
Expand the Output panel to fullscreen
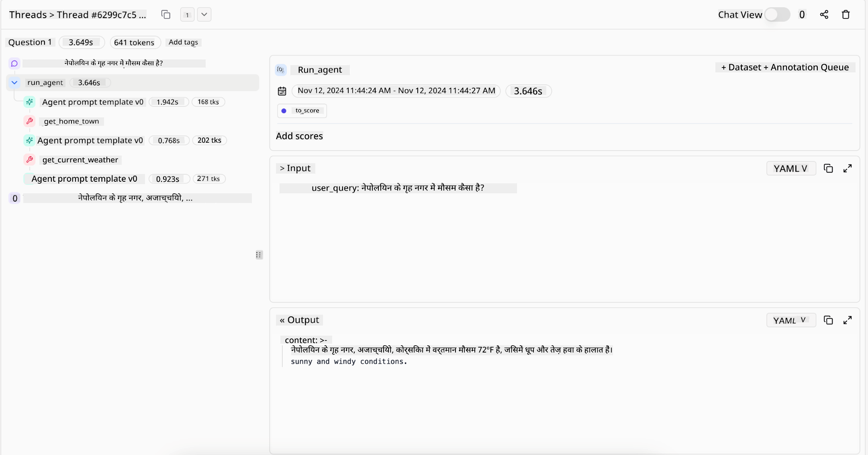tap(848, 320)
